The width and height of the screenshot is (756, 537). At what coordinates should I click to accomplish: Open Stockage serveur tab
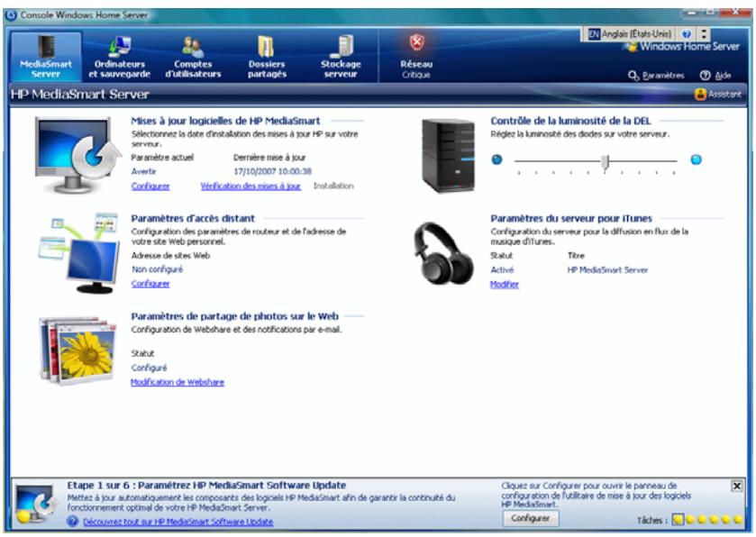pyautogui.click(x=341, y=57)
